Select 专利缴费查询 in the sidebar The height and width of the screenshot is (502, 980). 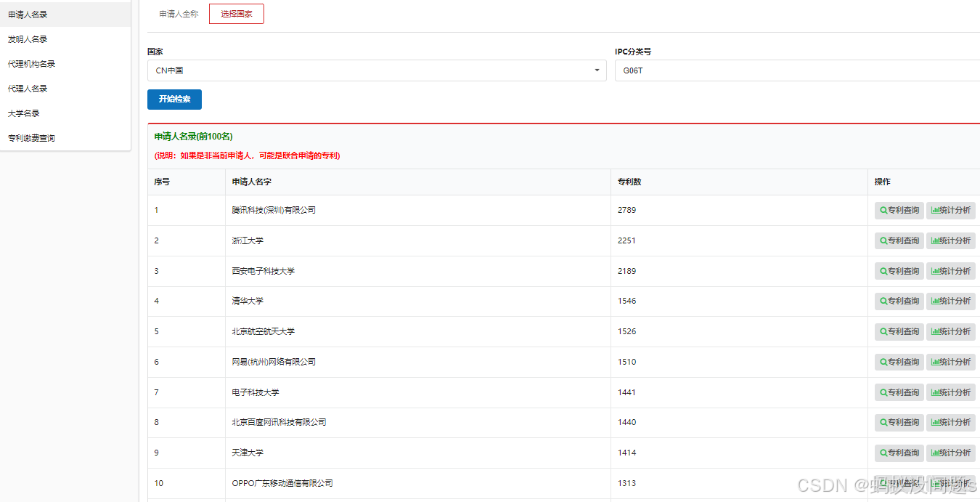(65, 138)
